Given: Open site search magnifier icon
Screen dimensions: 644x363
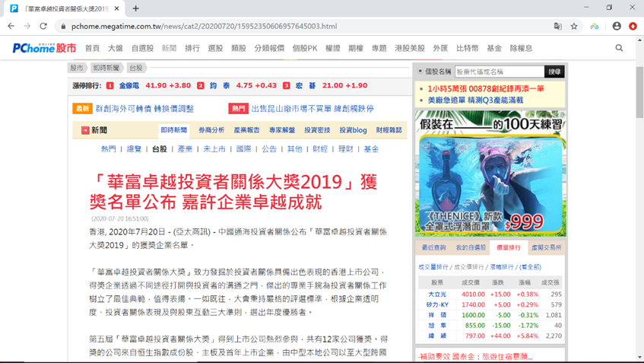Looking at the screenshot, I should pyautogui.click(x=619, y=48).
